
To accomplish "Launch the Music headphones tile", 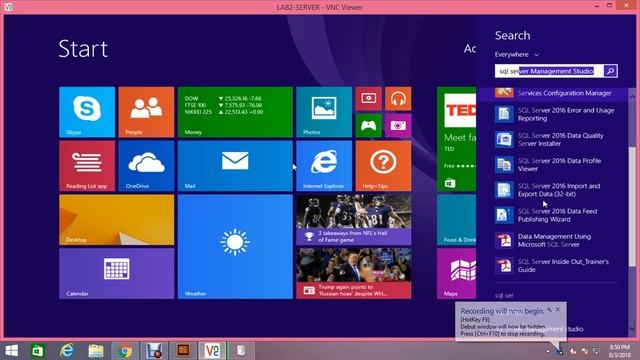I will [x=398, y=98].
